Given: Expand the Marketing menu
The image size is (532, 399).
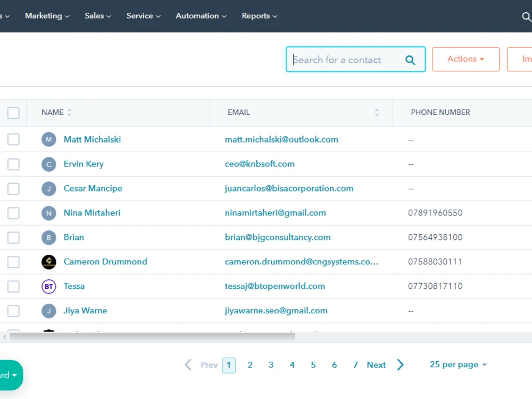Looking at the screenshot, I should pyautogui.click(x=47, y=16).
